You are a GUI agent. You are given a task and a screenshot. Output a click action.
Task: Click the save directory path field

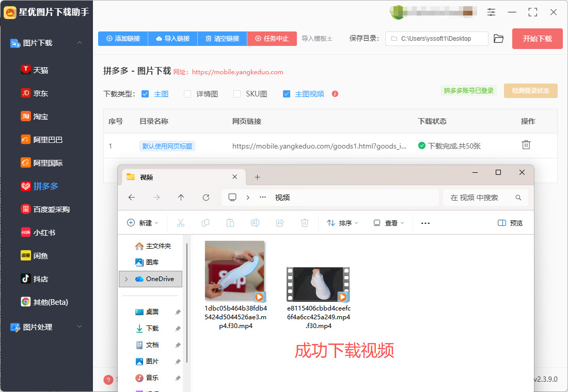437,38
